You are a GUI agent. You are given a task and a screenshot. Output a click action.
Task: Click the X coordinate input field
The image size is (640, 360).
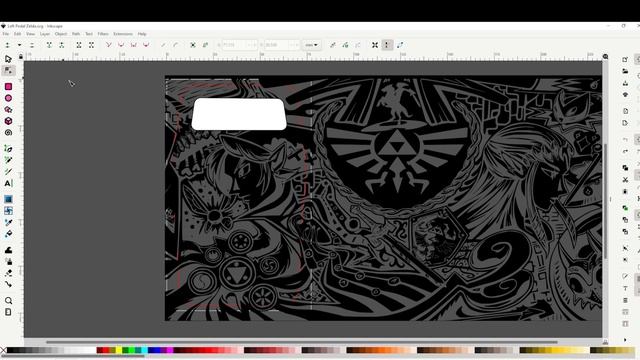coord(240,45)
